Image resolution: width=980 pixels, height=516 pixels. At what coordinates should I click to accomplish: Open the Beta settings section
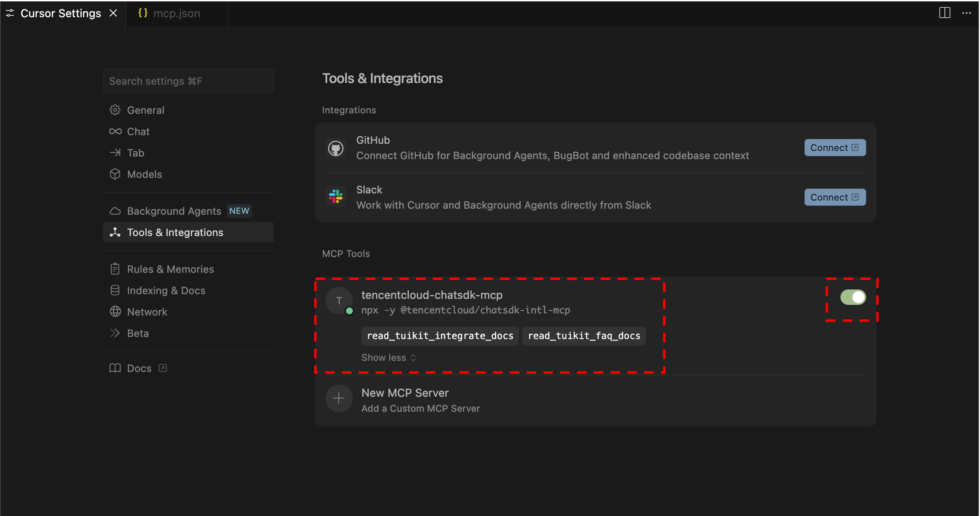point(188,333)
